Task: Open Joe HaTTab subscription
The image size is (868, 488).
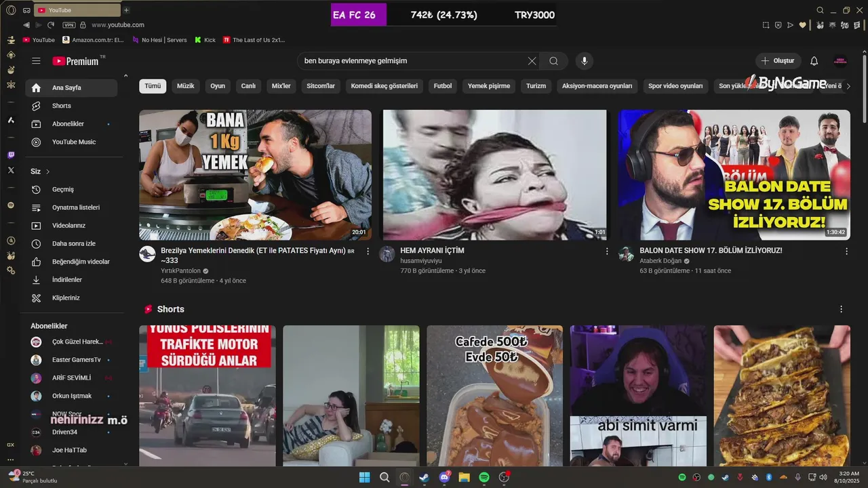Action: [71, 450]
